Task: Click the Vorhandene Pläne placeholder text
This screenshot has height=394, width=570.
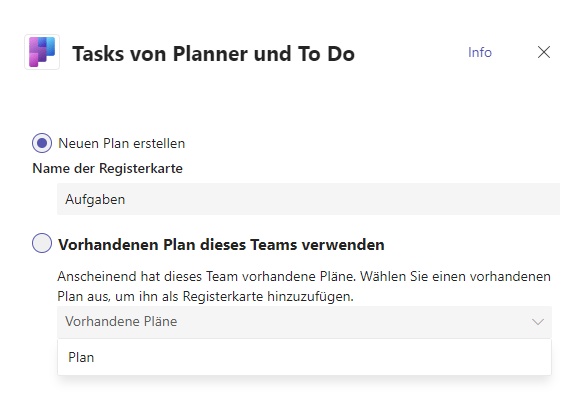Action: coord(121,321)
